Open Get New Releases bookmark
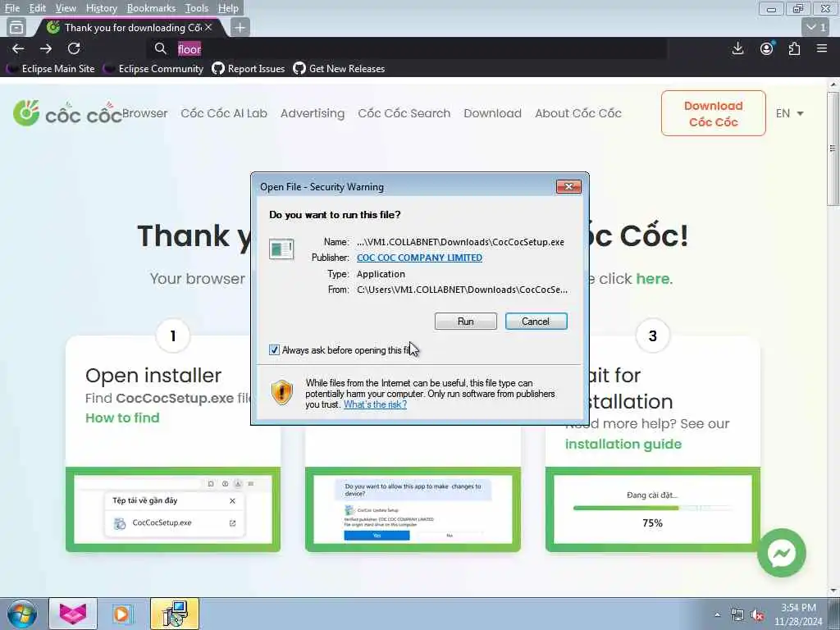This screenshot has height=630, width=840. (x=339, y=69)
